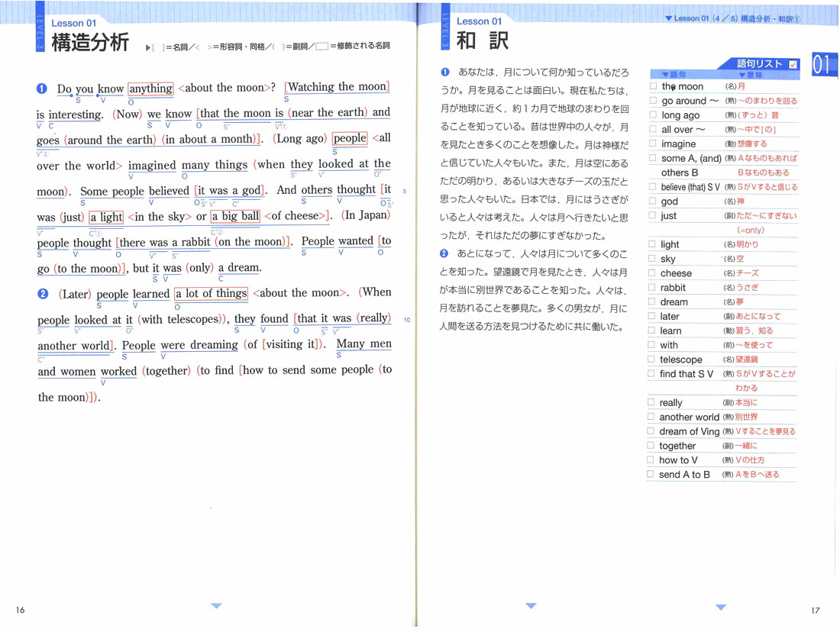This screenshot has height=632, width=840.
Task: Click the boxed phrase 'a light'
Action: point(106,217)
